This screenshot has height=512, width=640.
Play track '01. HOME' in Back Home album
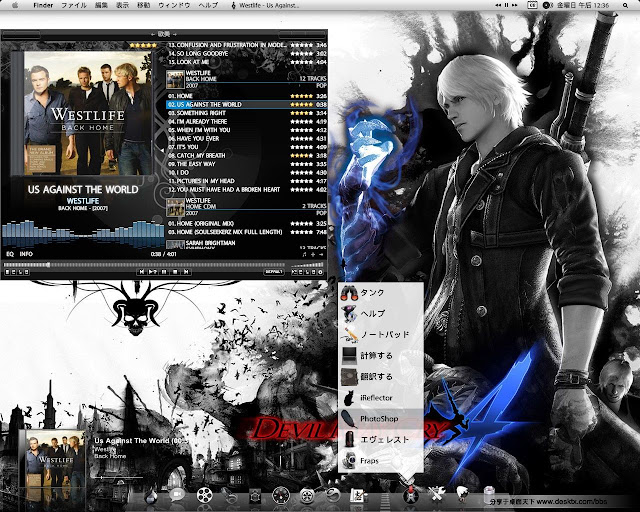(247, 96)
